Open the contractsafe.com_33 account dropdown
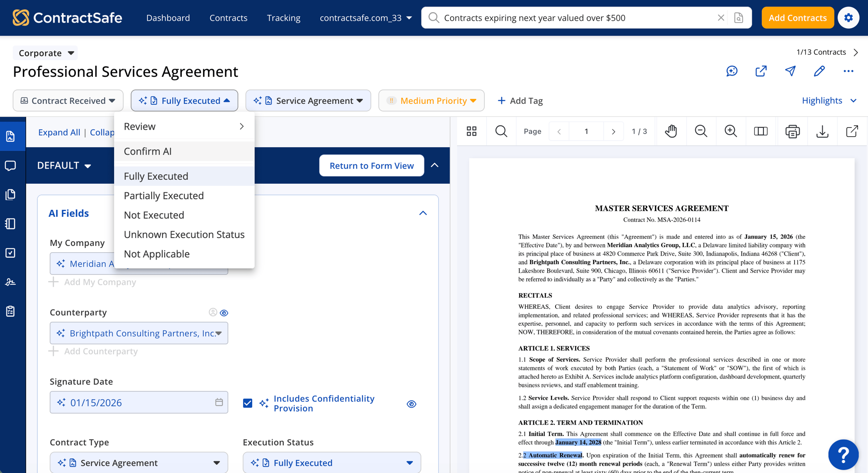 pyautogui.click(x=366, y=18)
